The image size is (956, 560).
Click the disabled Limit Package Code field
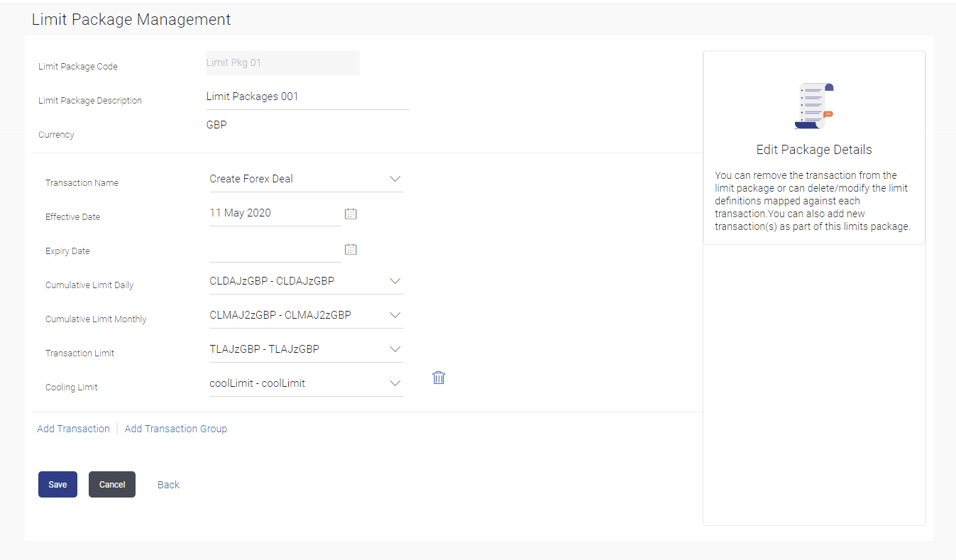tap(282, 62)
